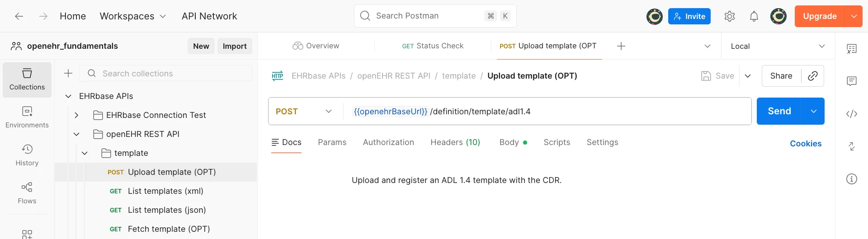Open the Flows sidebar panel
The image size is (868, 239).
click(27, 193)
